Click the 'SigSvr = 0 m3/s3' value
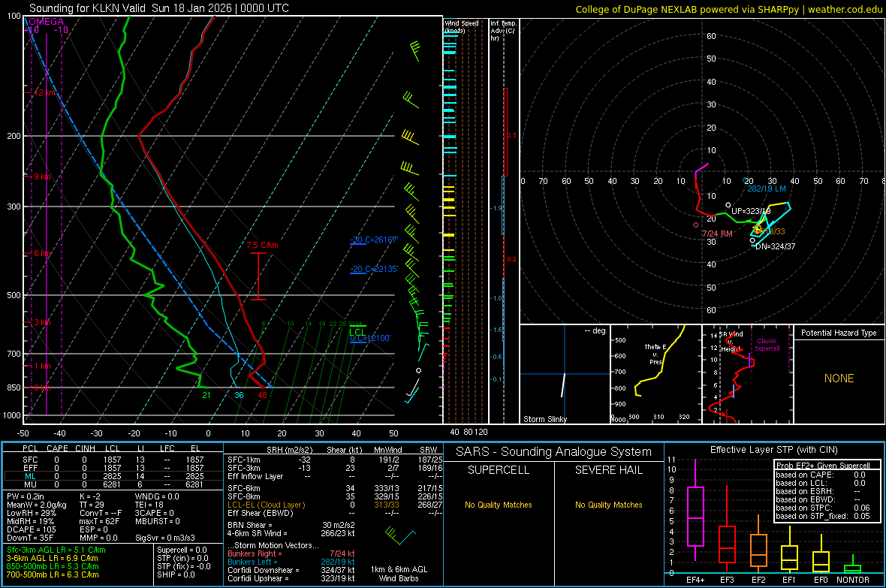Viewport: 886px width, 588px height. click(x=165, y=538)
